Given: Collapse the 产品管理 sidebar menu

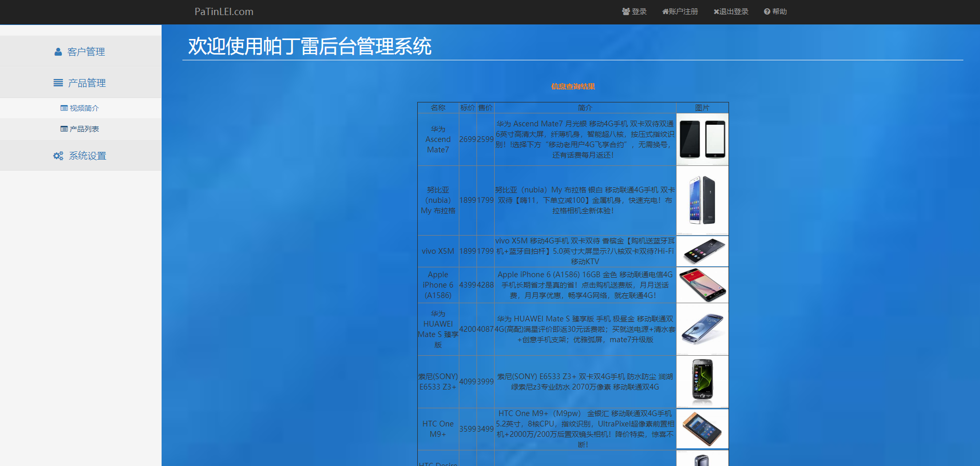Looking at the screenshot, I should [81, 82].
